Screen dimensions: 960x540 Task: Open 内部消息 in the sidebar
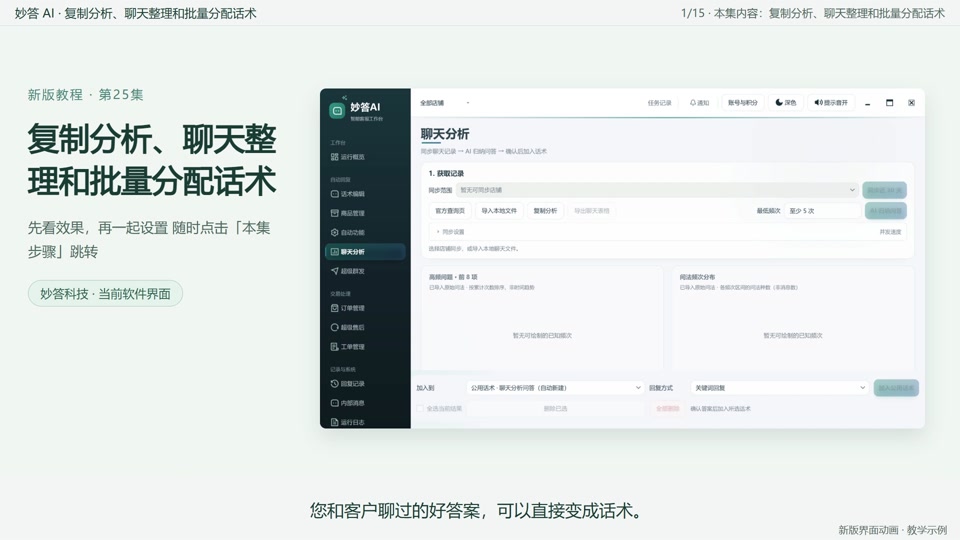(x=347, y=403)
